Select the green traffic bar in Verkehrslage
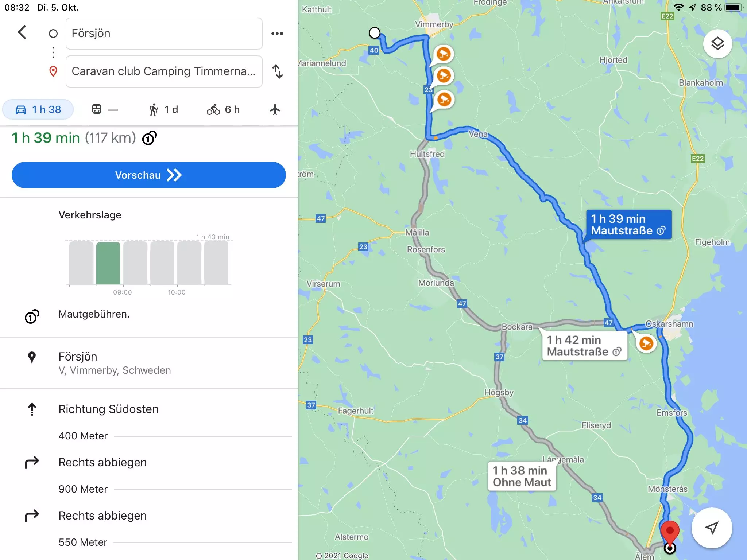This screenshot has width=747, height=560. (108, 263)
